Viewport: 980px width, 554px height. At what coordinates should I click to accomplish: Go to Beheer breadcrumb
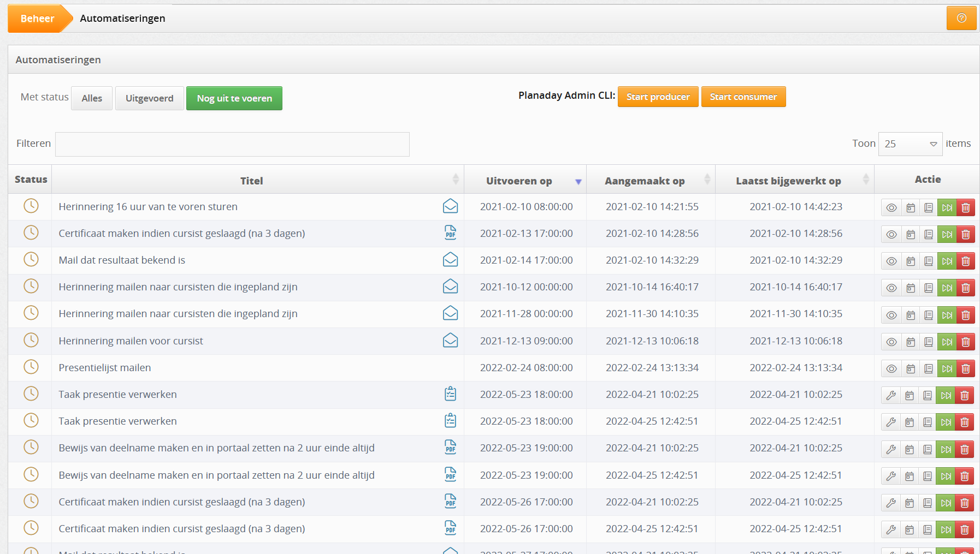37,19
